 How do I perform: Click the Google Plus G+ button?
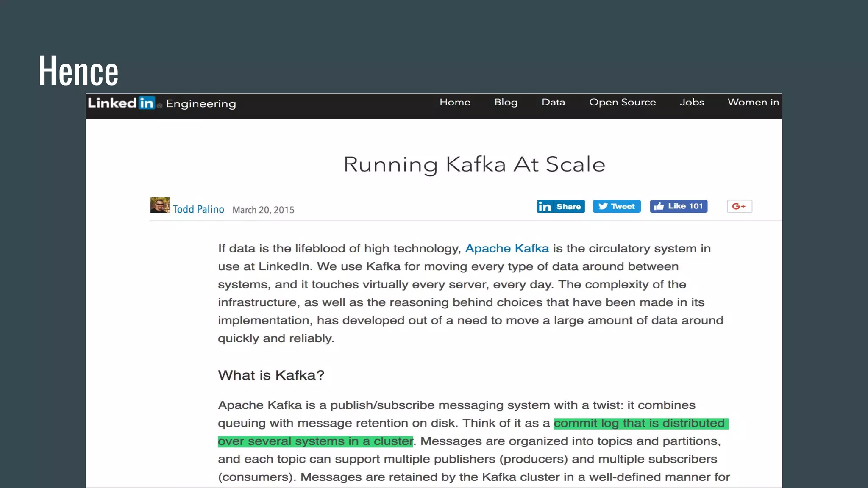pos(739,206)
